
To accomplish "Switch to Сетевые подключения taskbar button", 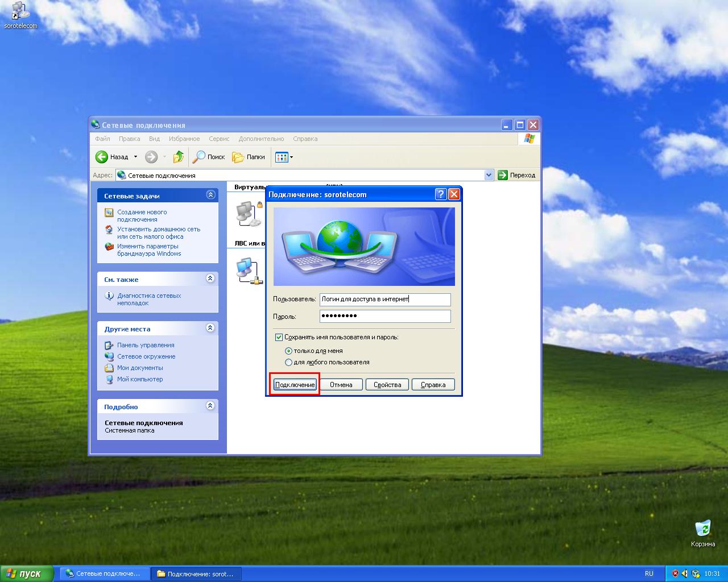I will point(104,573).
